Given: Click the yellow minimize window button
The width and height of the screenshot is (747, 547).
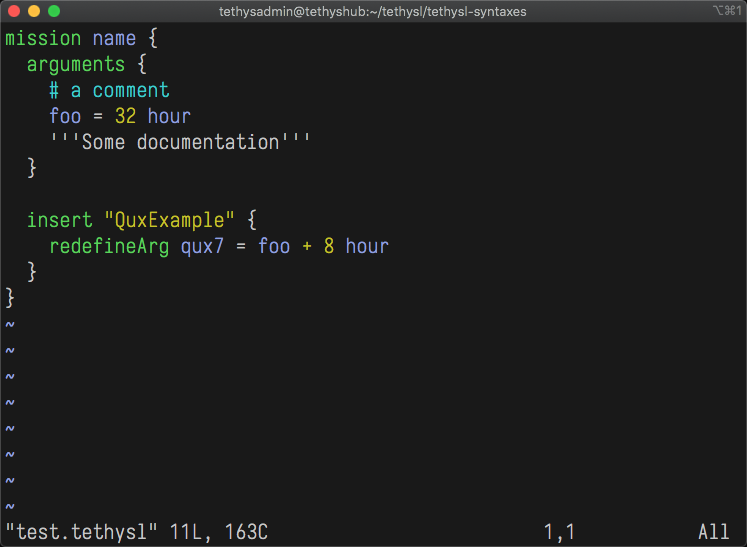Looking at the screenshot, I should click(33, 11).
